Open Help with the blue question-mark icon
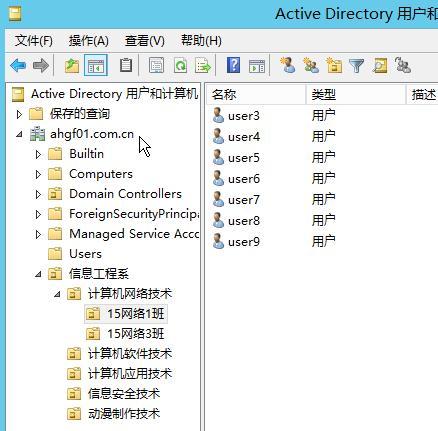Screen dimensions: 438x431 (233, 65)
